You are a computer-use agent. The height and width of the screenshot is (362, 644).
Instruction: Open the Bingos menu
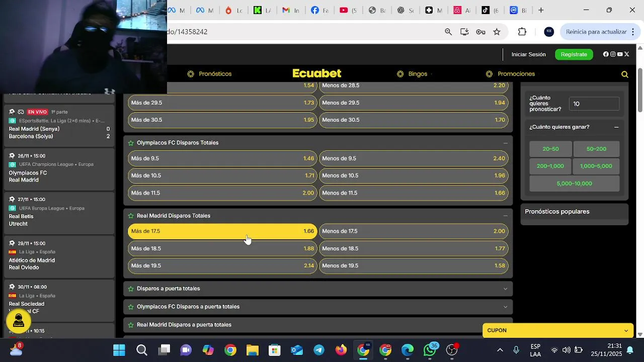412,74
